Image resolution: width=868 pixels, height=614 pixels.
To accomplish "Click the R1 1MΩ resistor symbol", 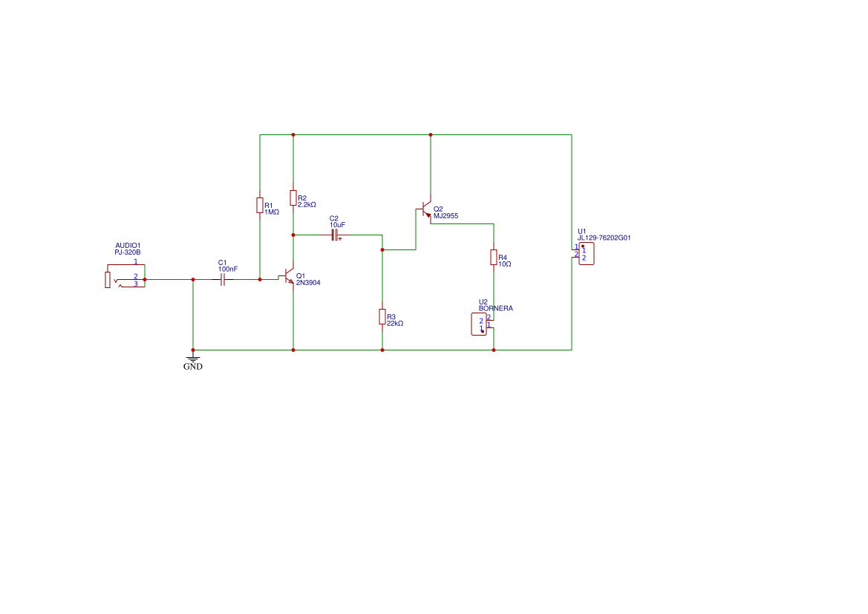I will tap(260, 206).
